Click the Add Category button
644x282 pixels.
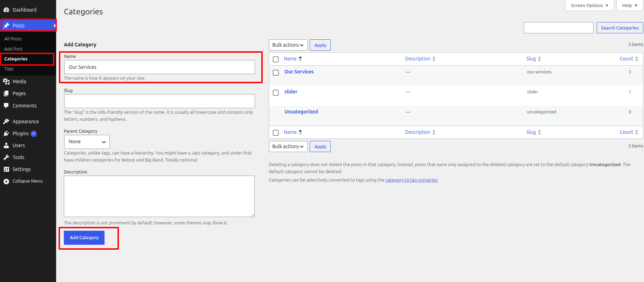(84, 238)
